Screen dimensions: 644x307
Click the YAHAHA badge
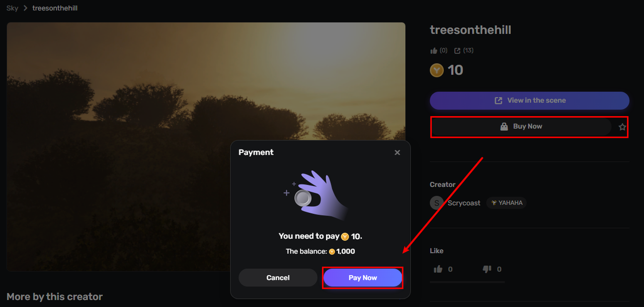(507, 203)
